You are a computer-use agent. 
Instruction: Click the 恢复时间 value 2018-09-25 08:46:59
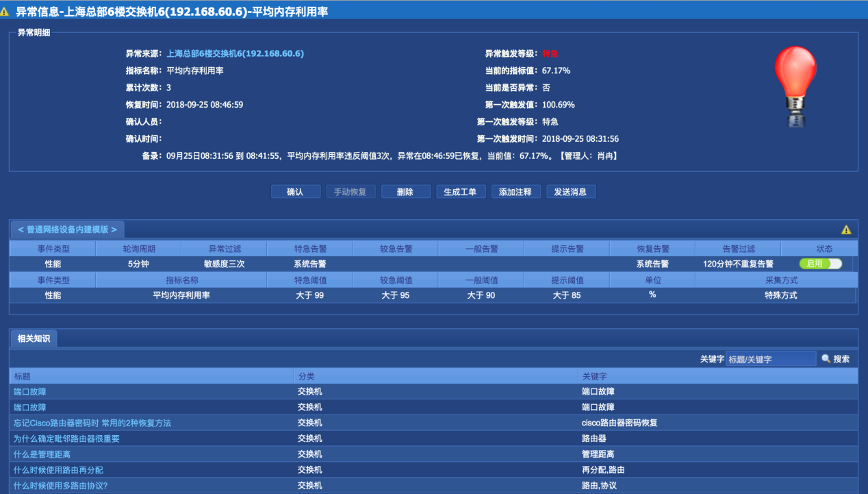tap(205, 105)
